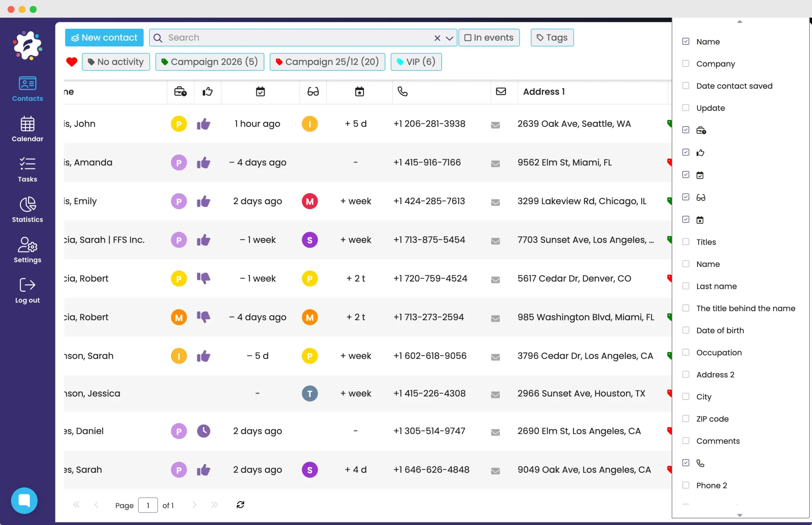Viewport: 812px width, 525px height.
Task: Filter by the VIP (6) tag
Action: (416, 62)
